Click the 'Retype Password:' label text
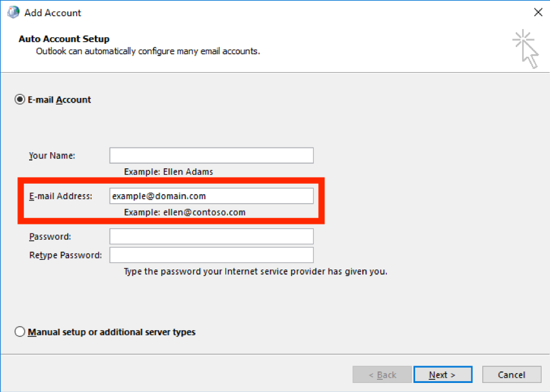Screen dimensions: 550x392 (66, 255)
